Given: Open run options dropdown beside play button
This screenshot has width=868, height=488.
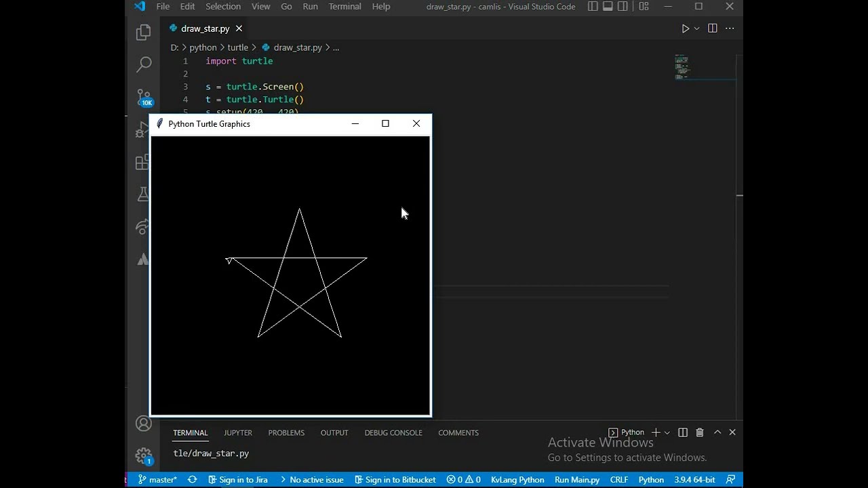Looking at the screenshot, I should pos(696,28).
